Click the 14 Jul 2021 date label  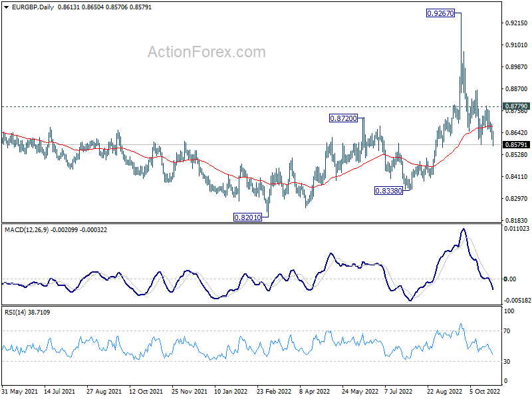(59, 392)
